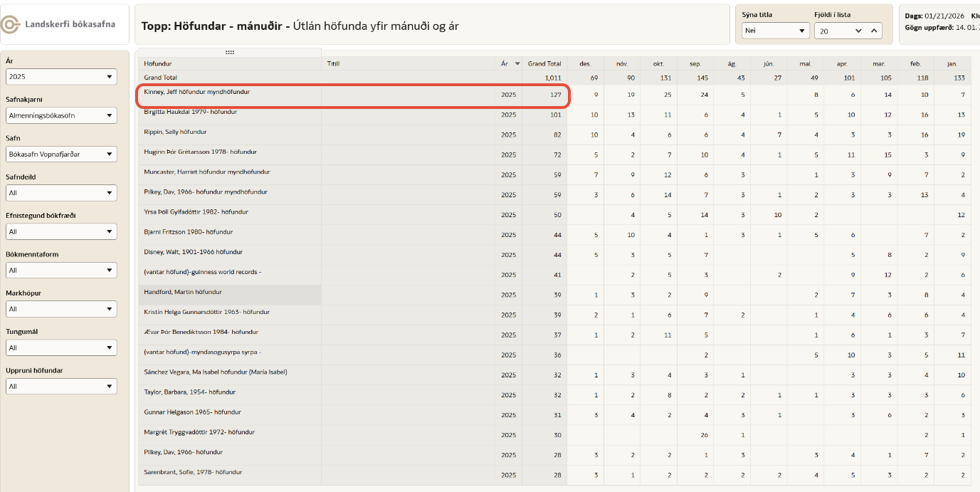980x492 pixels.
Task: Click the drag handle above the table
Action: click(x=229, y=52)
